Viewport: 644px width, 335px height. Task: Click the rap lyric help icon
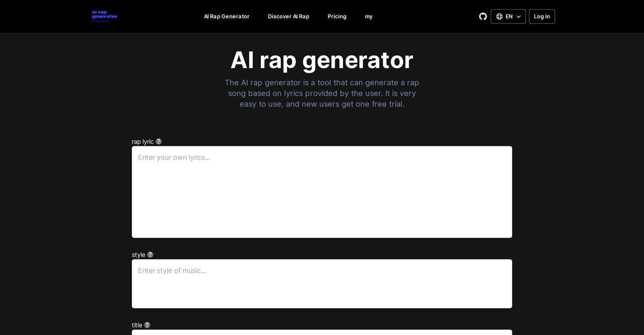(x=159, y=142)
